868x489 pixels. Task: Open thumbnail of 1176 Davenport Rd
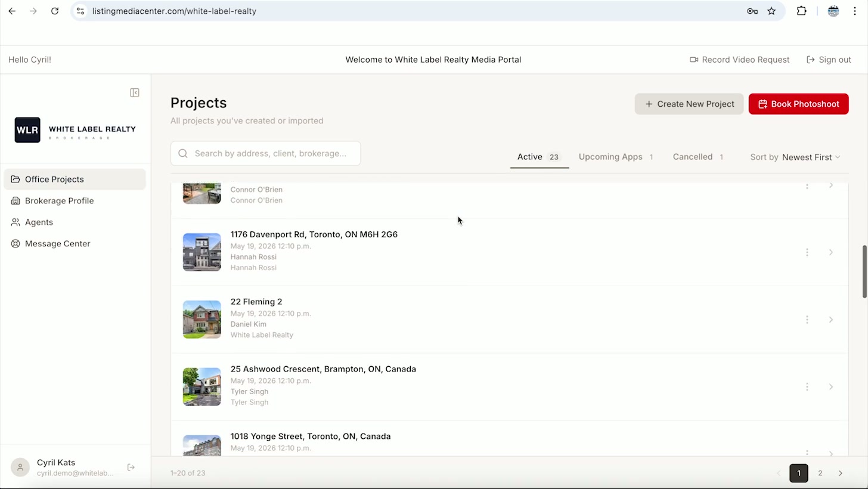(x=201, y=252)
